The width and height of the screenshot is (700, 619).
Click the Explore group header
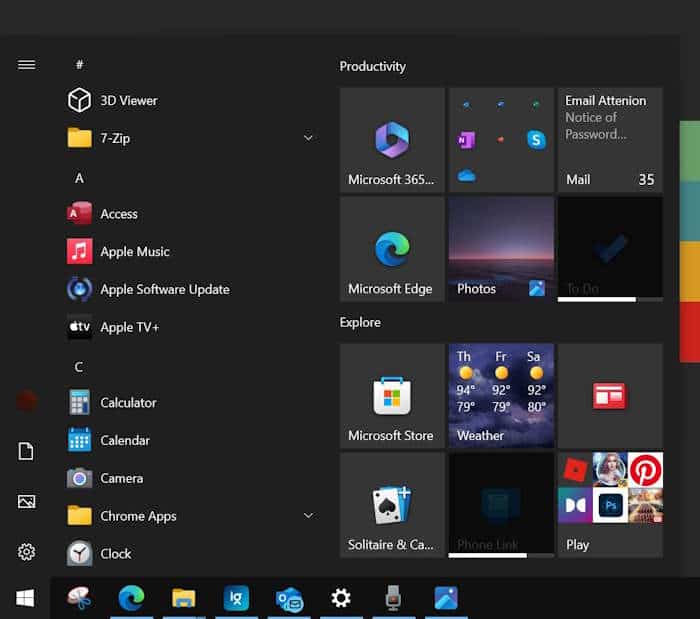point(360,322)
